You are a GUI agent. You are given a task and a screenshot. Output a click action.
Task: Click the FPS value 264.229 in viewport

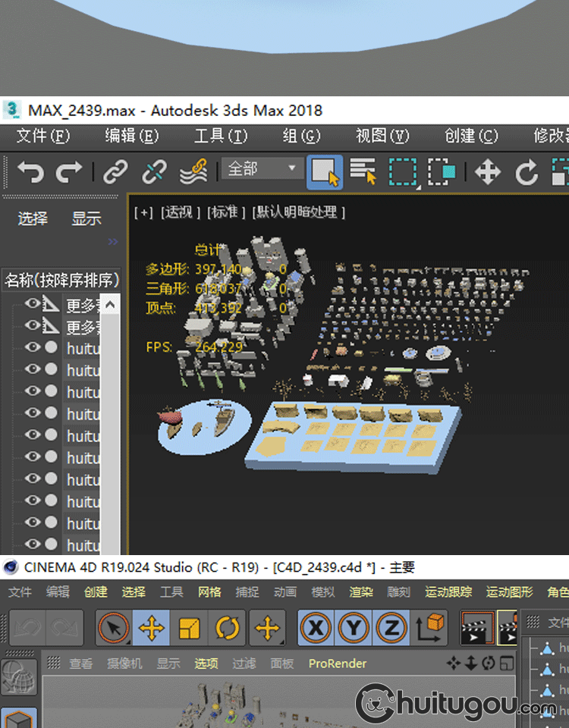click(x=218, y=347)
